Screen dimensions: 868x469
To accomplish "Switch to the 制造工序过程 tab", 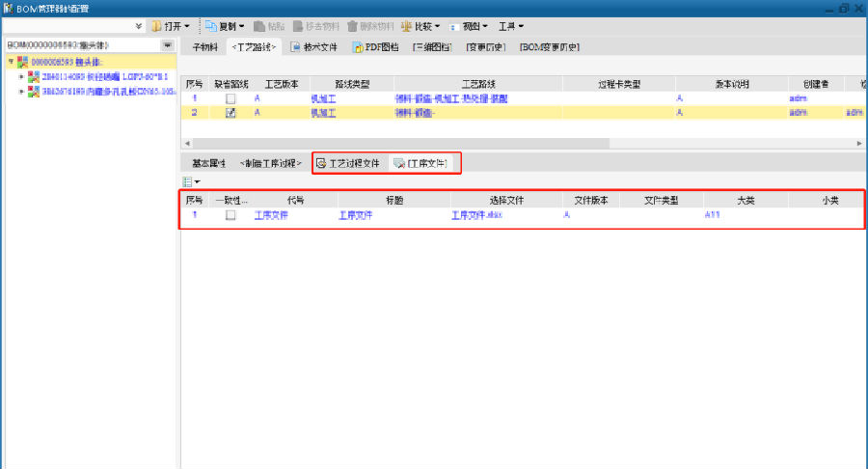I will [x=271, y=163].
